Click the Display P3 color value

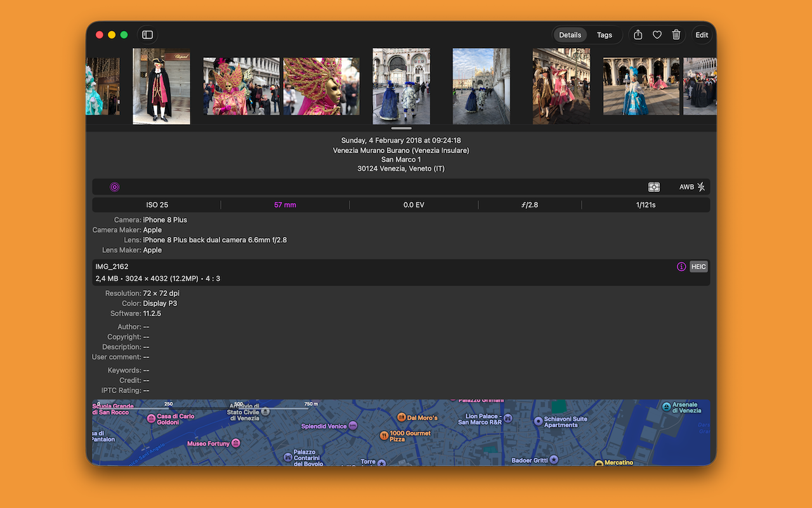click(160, 304)
